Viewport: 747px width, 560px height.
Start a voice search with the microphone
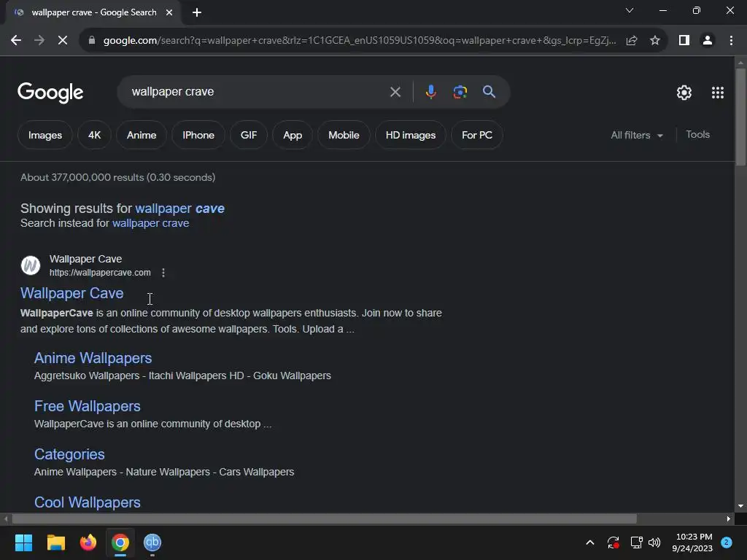pos(430,92)
